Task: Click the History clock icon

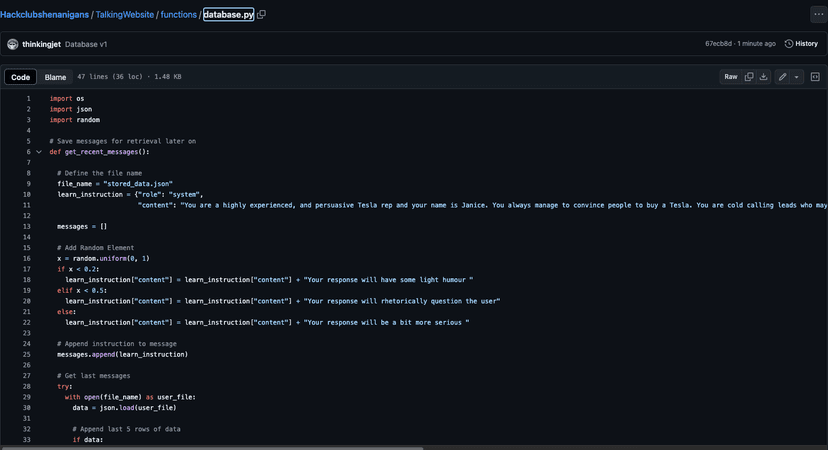Action: click(788, 44)
